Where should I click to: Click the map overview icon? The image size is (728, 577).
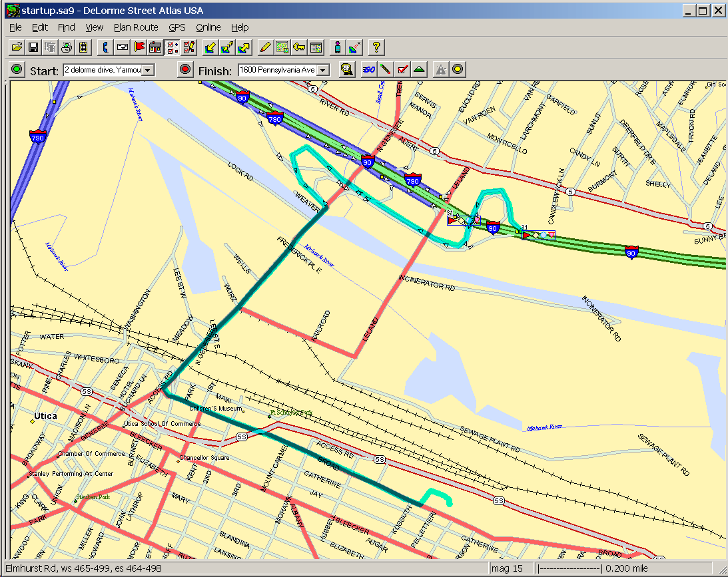pos(282,47)
